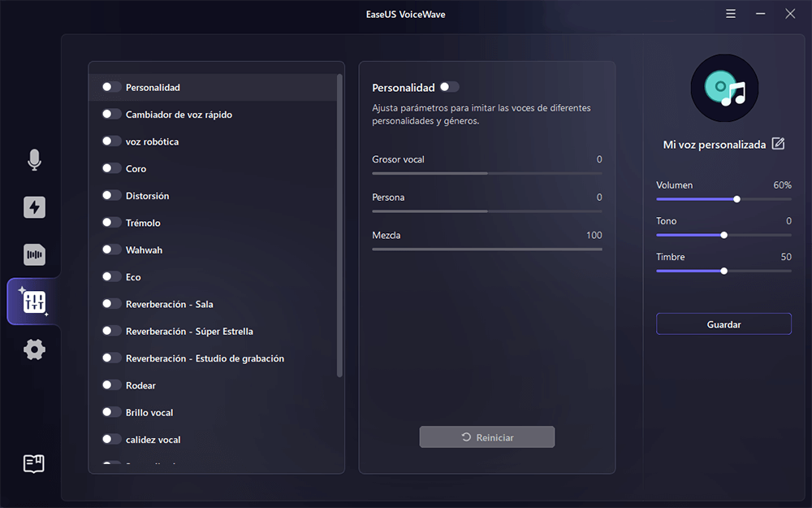The image size is (812, 508).
Task: Click the Reiniciar reset button
Action: pos(487,437)
